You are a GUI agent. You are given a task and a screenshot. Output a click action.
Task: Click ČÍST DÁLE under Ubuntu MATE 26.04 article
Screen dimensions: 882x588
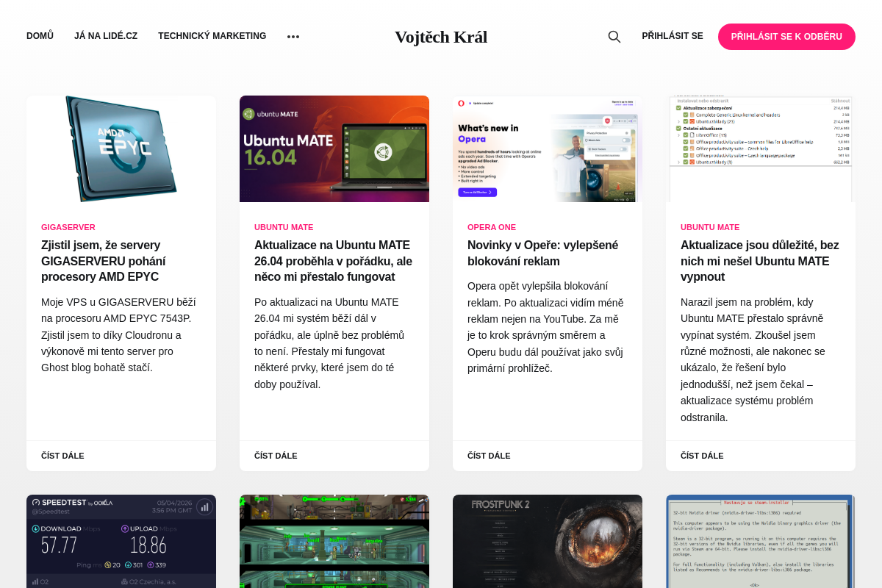point(276,456)
